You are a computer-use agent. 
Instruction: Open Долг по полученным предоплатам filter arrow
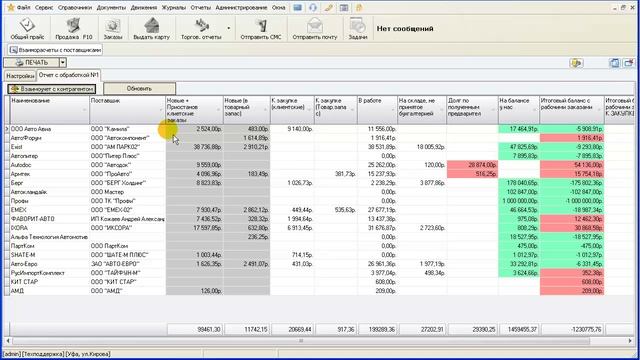[x=493, y=110]
